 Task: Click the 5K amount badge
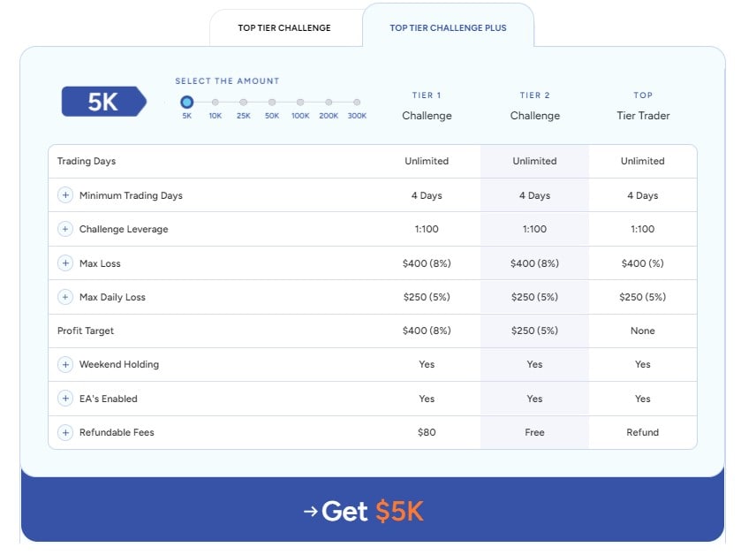(102, 102)
